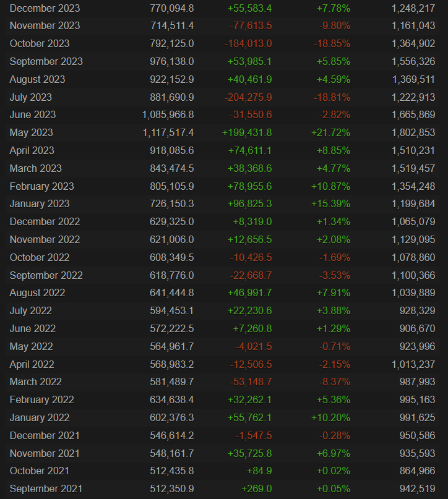The height and width of the screenshot is (499, 448).
Task: Click peak players 1,248,217
Action: point(413,8)
